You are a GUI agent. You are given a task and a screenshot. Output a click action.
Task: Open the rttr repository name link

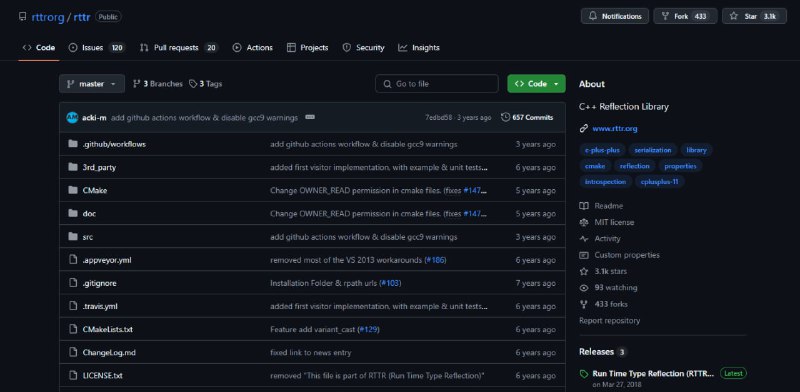click(82, 17)
